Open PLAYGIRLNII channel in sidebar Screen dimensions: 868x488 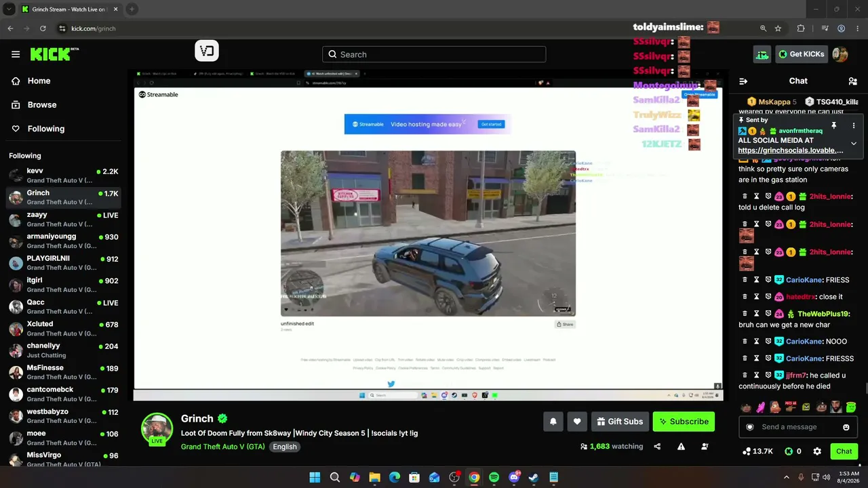click(x=64, y=263)
